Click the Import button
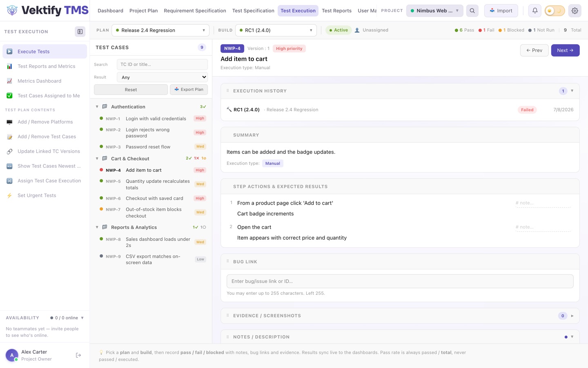Viewport: 588px width, 368px height. [x=501, y=11]
